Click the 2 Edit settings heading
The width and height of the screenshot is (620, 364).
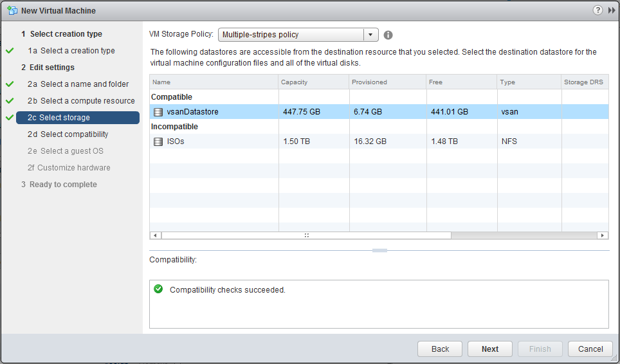coord(48,67)
